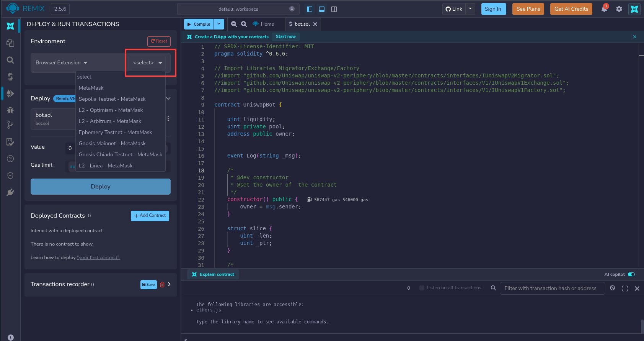Toggle the right side panel layout icon

(334, 9)
